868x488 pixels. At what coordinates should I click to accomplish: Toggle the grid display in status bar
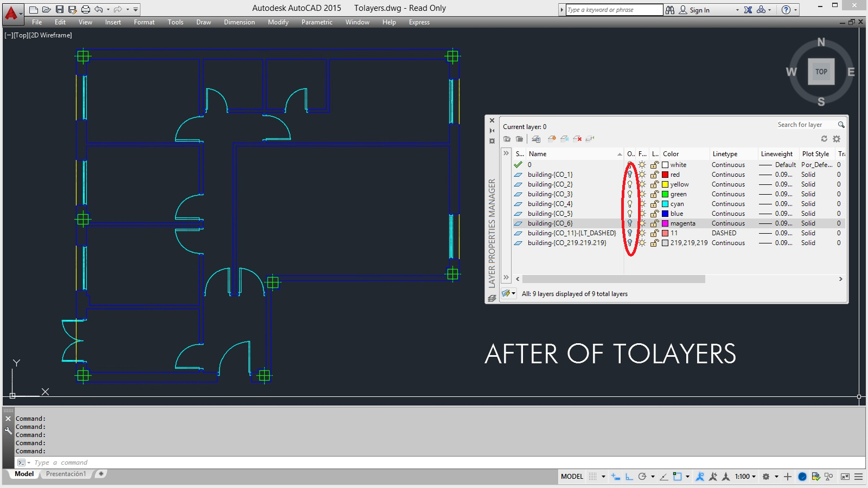(593, 477)
